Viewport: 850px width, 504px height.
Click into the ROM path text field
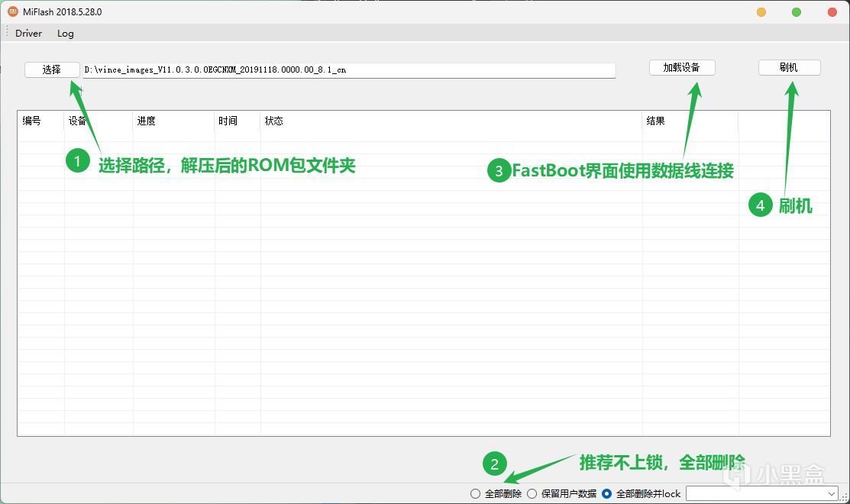tap(348, 69)
